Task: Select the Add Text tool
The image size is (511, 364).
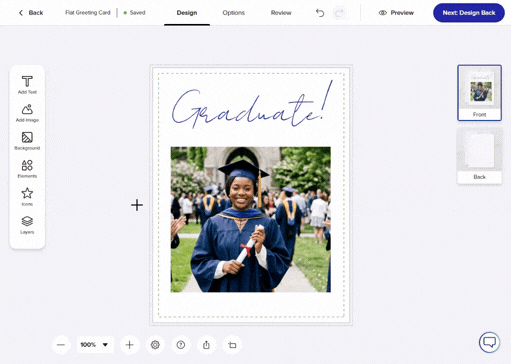Action: (27, 85)
